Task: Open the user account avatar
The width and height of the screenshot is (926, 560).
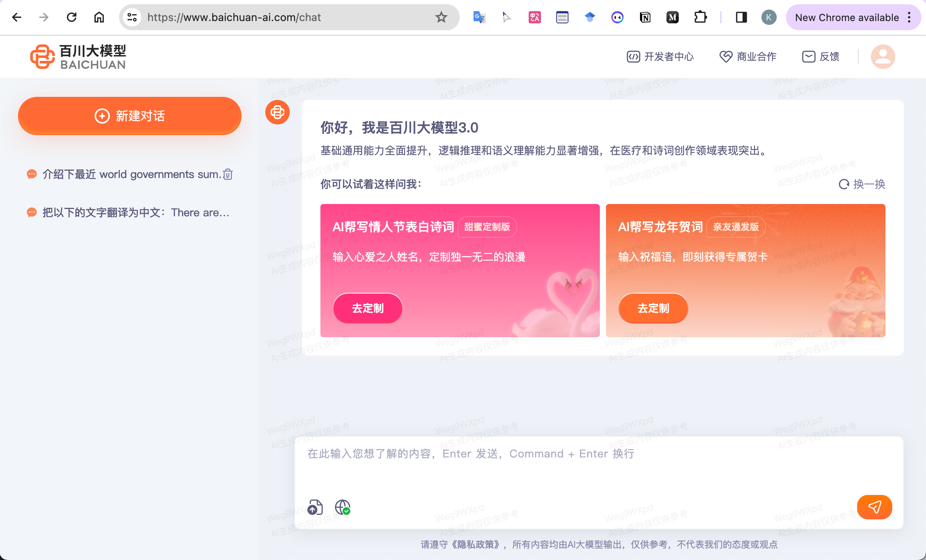Action: (x=883, y=57)
